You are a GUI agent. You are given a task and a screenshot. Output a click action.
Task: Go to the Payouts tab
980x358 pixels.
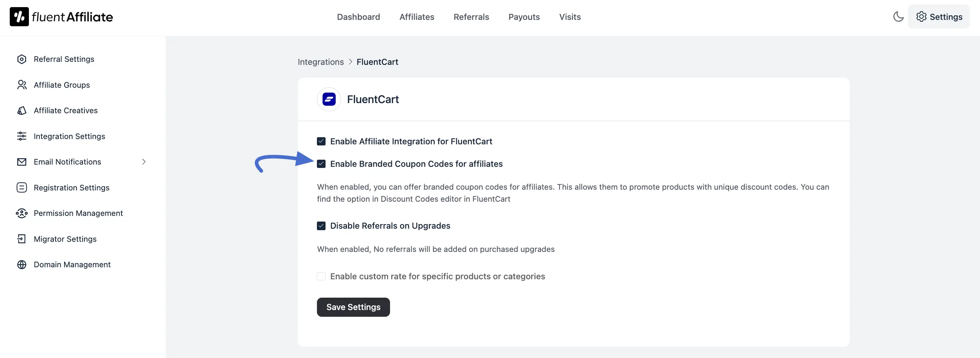(x=524, y=17)
